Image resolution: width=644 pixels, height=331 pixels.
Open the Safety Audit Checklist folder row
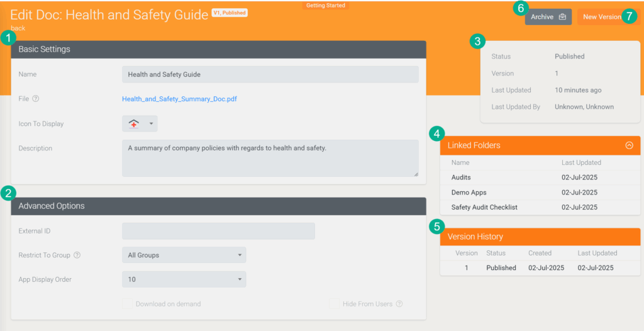pyautogui.click(x=540, y=207)
